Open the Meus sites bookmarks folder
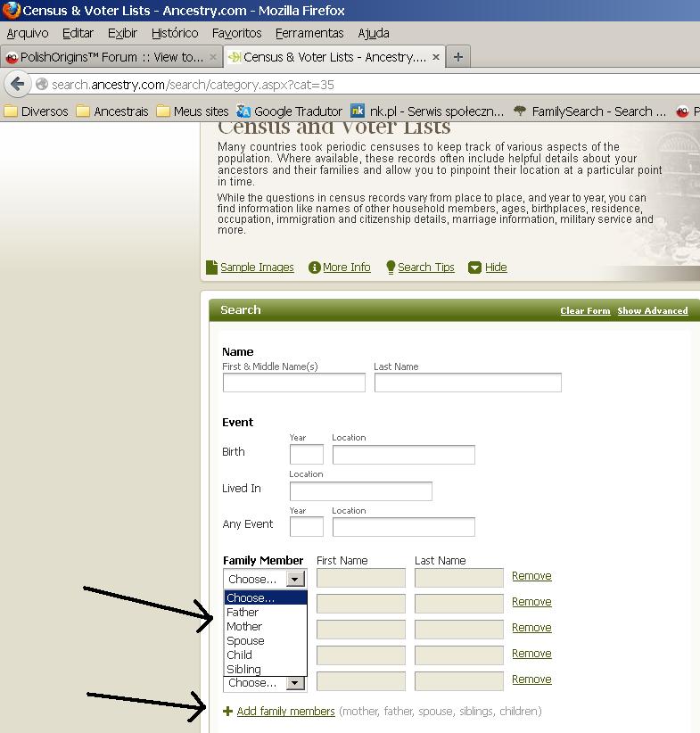 (193, 111)
